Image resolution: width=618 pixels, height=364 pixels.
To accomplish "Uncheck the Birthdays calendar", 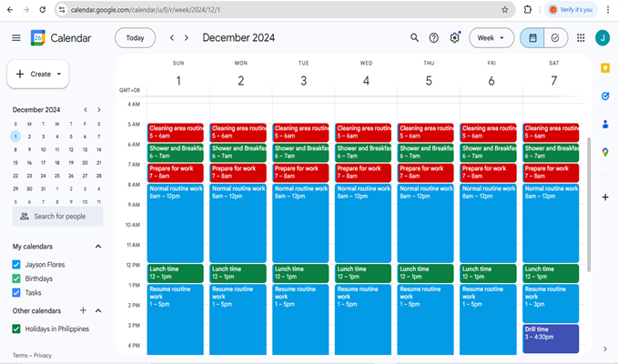I will click(x=16, y=278).
